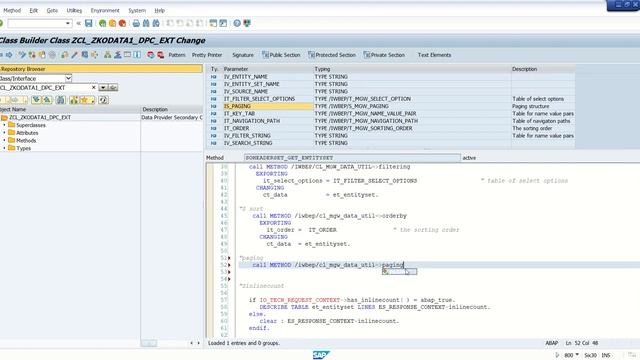
Task: Expand the Superclasses folder node
Action: pos(4,125)
